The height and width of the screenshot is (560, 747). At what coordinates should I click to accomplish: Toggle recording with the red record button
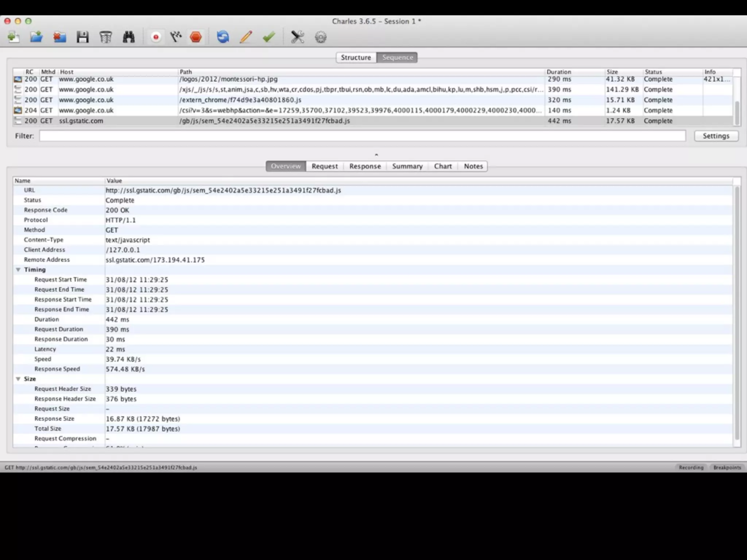pos(156,37)
